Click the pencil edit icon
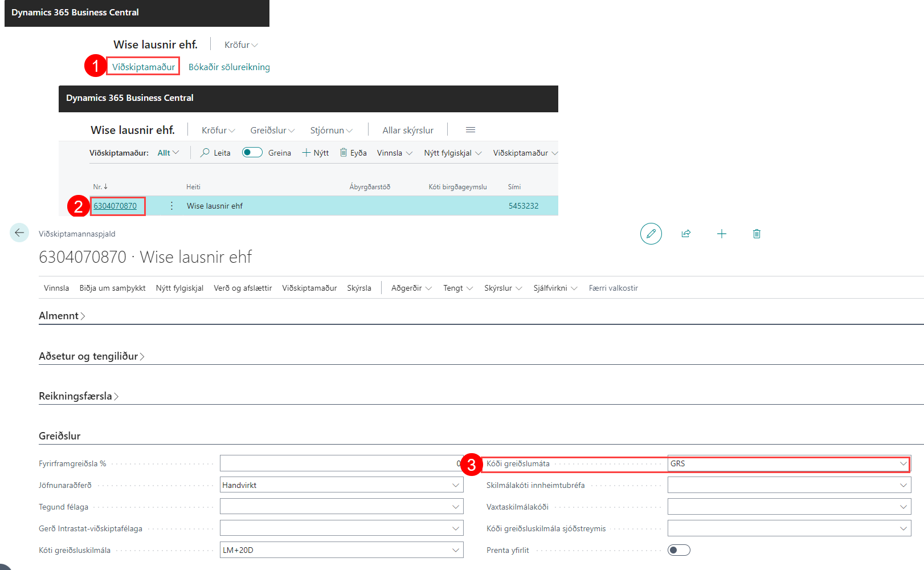 coord(651,234)
